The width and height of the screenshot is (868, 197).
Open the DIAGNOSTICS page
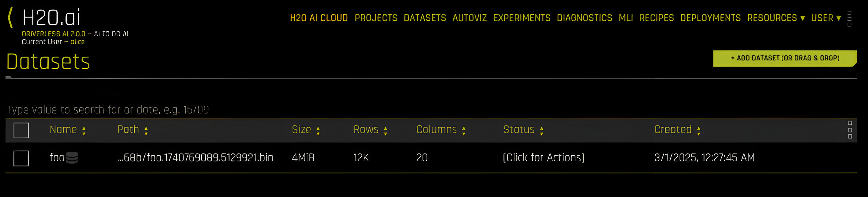pyautogui.click(x=584, y=18)
